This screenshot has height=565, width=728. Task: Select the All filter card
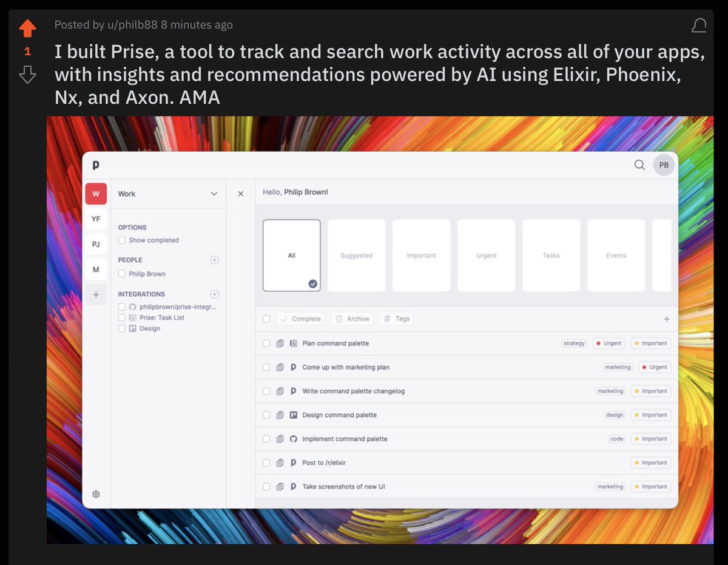pos(292,255)
